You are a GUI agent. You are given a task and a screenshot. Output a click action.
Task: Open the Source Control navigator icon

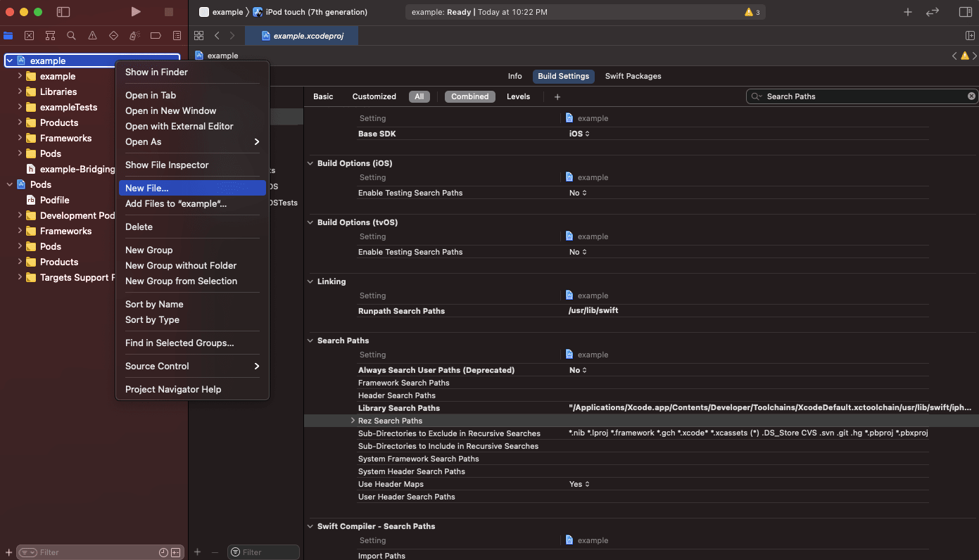pos(29,35)
